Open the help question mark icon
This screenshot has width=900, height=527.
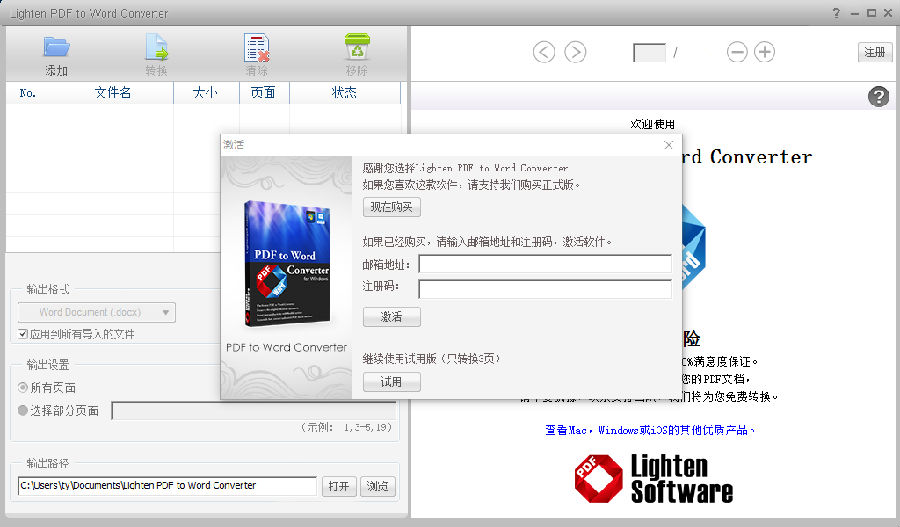click(878, 96)
